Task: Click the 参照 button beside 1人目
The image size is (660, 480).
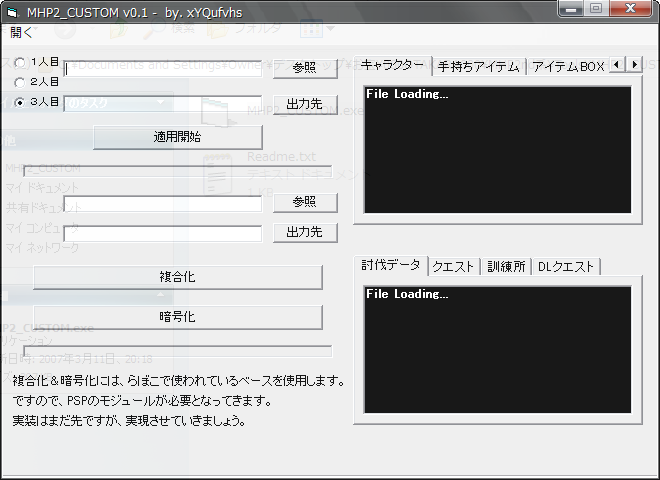Action: pyautogui.click(x=305, y=68)
